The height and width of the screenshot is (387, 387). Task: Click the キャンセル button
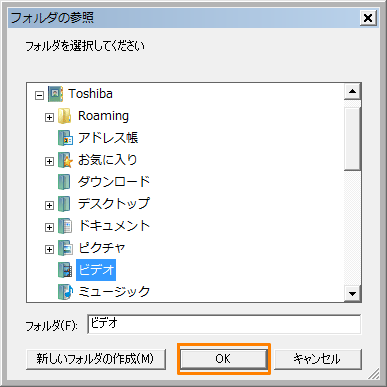(318, 359)
